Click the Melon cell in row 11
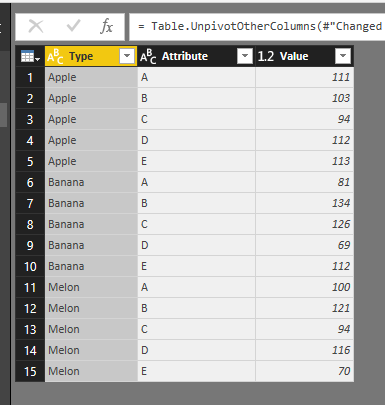Screen dimensions: 385x405 [x=91, y=287]
